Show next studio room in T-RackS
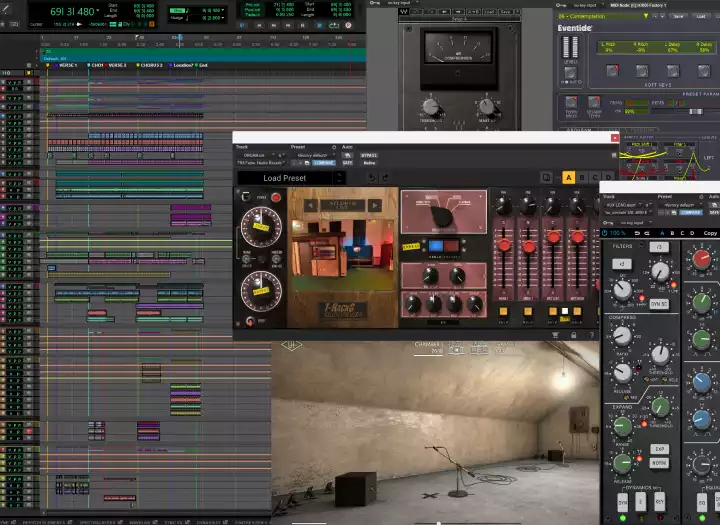This screenshot has width=720, height=525. [x=375, y=205]
